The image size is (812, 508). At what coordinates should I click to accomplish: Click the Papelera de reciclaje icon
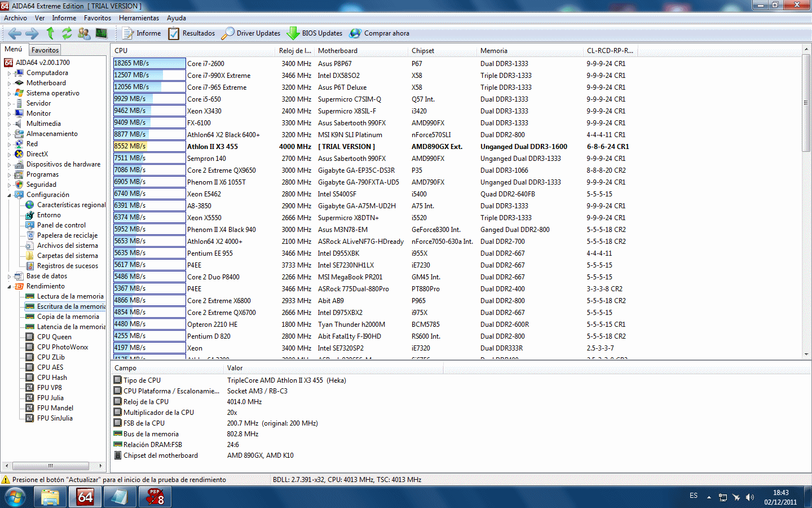(30, 235)
